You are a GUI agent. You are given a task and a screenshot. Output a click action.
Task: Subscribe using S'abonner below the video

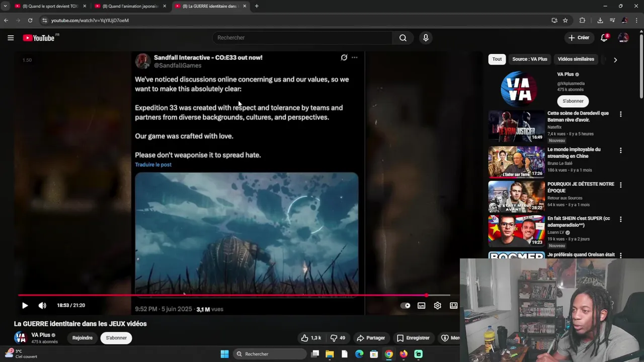pos(116,338)
